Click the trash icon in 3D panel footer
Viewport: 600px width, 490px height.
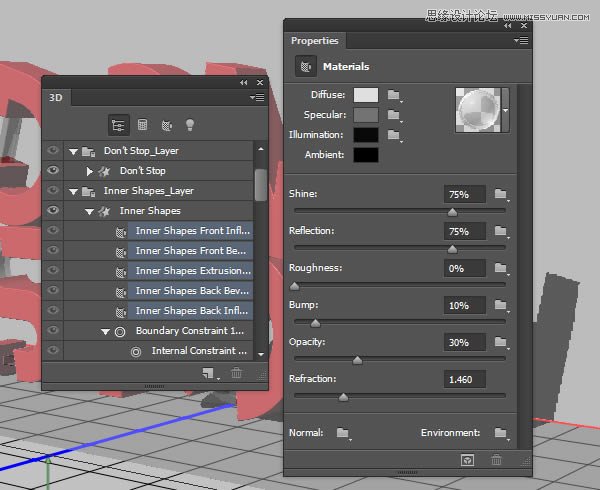pos(236,373)
